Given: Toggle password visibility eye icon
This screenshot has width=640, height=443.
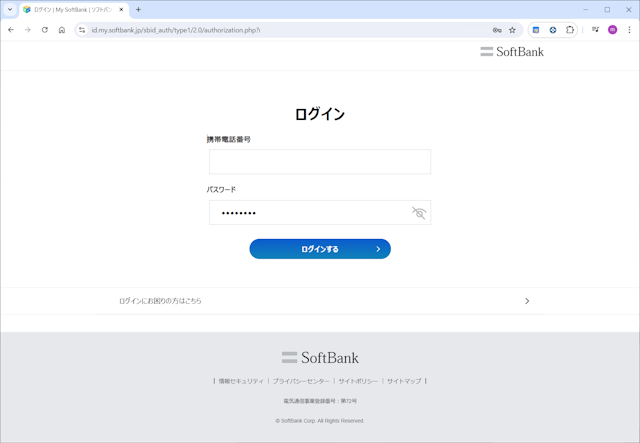Looking at the screenshot, I should 419,213.
